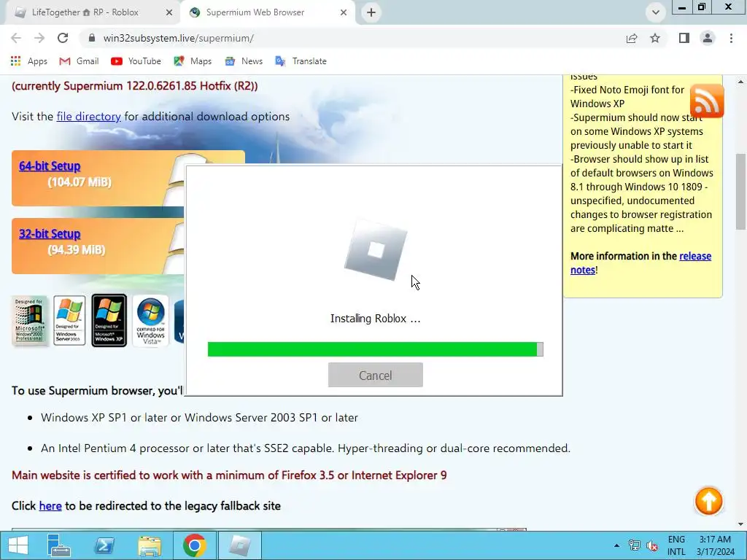Screen dimensions: 747x560
Task: Open Apps bookmark shortcut
Action: pyautogui.click(x=28, y=61)
